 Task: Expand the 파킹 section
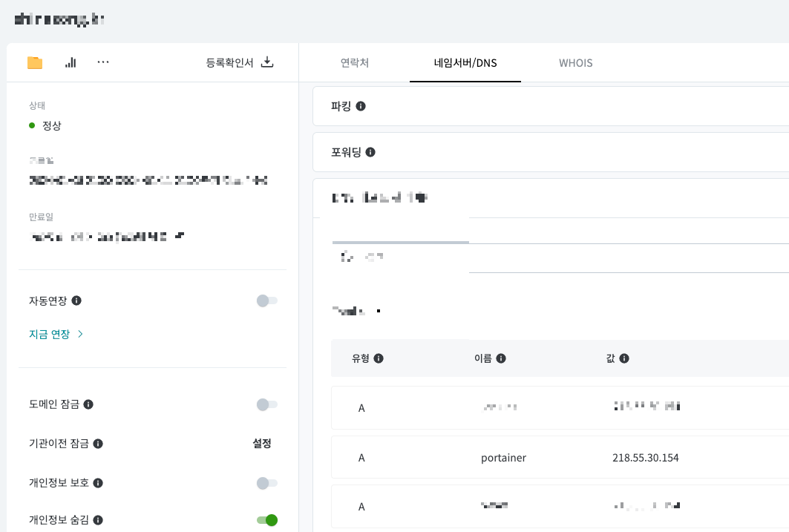click(x=549, y=106)
